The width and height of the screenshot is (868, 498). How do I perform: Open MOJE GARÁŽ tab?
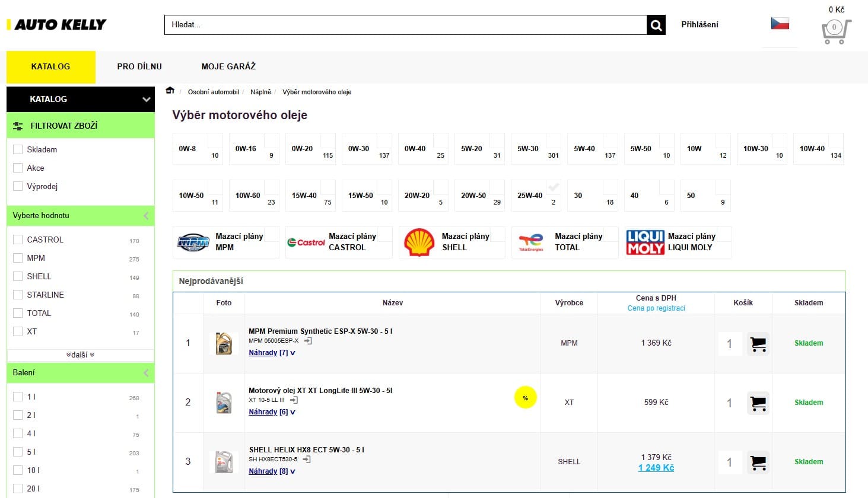[x=228, y=66]
